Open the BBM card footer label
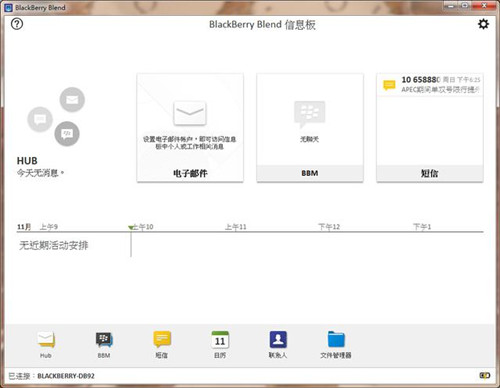 pyautogui.click(x=310, y=173)
